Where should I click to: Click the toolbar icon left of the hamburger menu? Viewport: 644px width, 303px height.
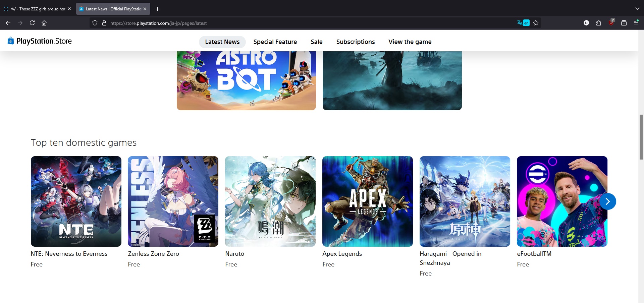(x=624, y=23)
